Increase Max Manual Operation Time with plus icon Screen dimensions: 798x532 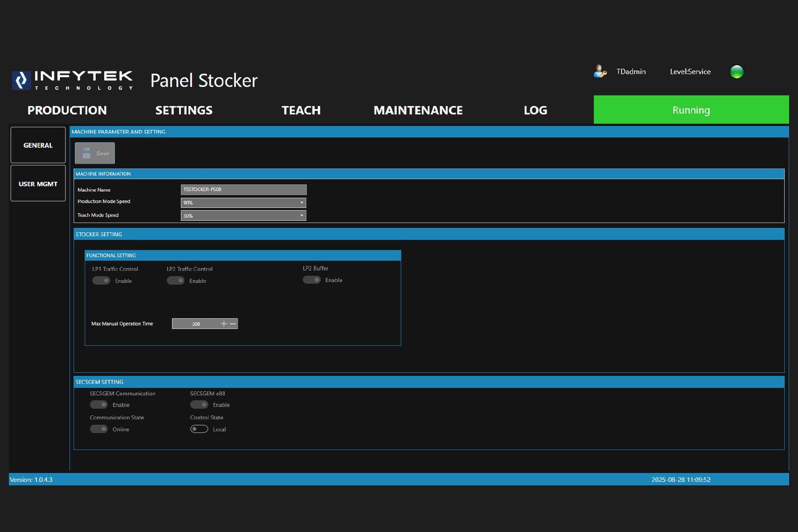click(224, 323)
